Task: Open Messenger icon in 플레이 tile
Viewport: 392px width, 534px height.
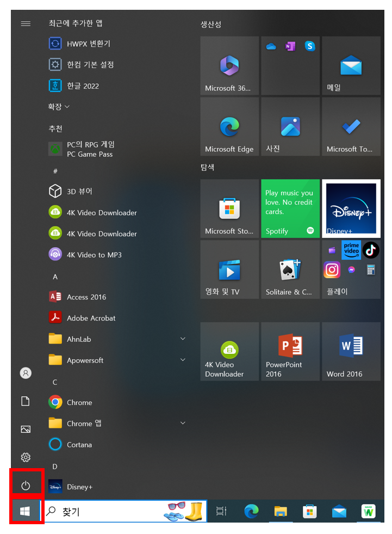Action: [x=351, y=270]
